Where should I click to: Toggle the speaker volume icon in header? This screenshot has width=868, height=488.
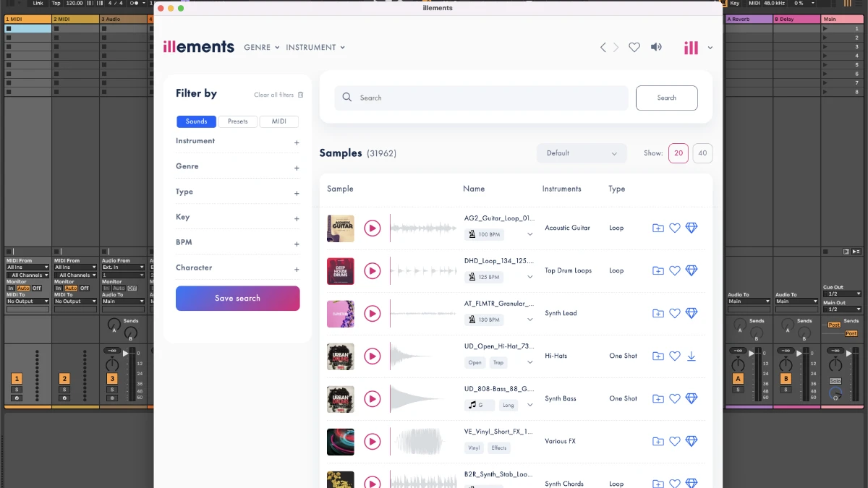tap(656, 47)
